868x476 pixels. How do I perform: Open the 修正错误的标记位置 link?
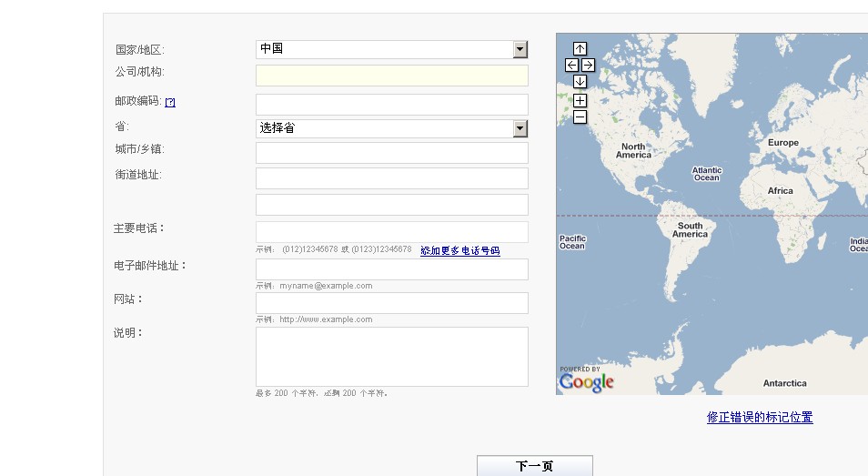click(x=760, y=417)
